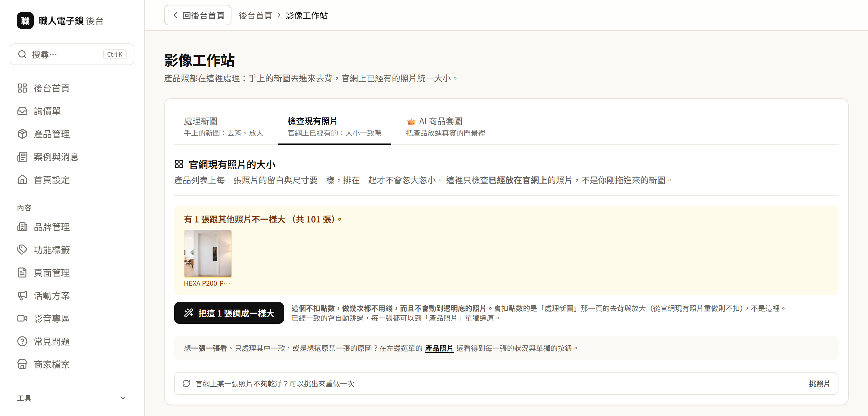Open 頁面管理 sidebar item
868x416 pixels.
click(x=72, y=273)
